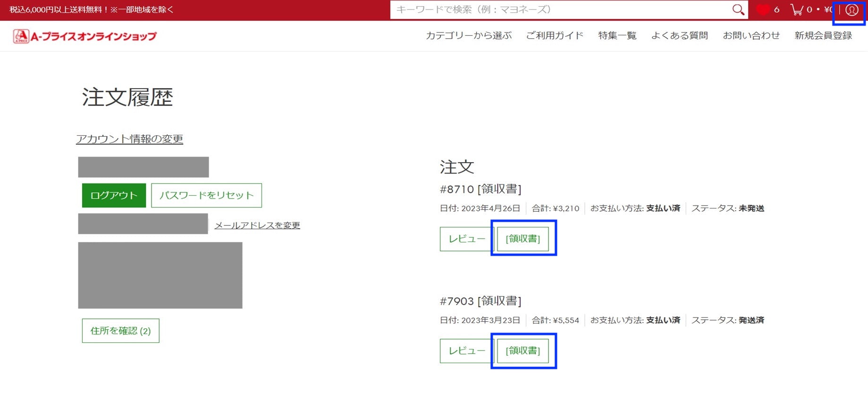Click the A-プライス shop logo

point(85,36)
